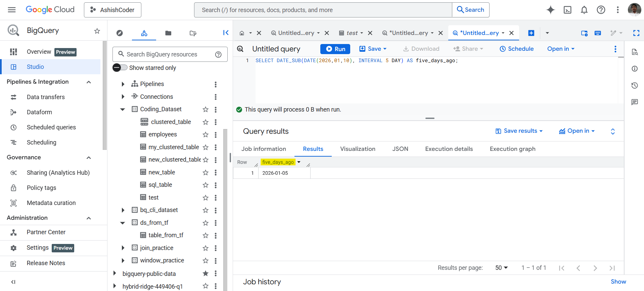Viewport: 644px width, 291px height.
Task: Open the main navigation hamburger menu
Action: (12, 10)
